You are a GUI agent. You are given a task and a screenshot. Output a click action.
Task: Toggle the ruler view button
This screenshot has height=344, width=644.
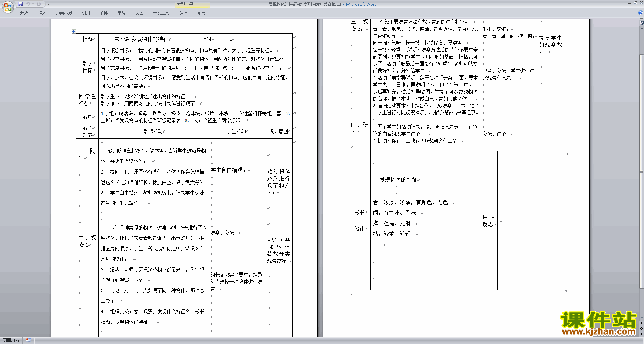641,23
